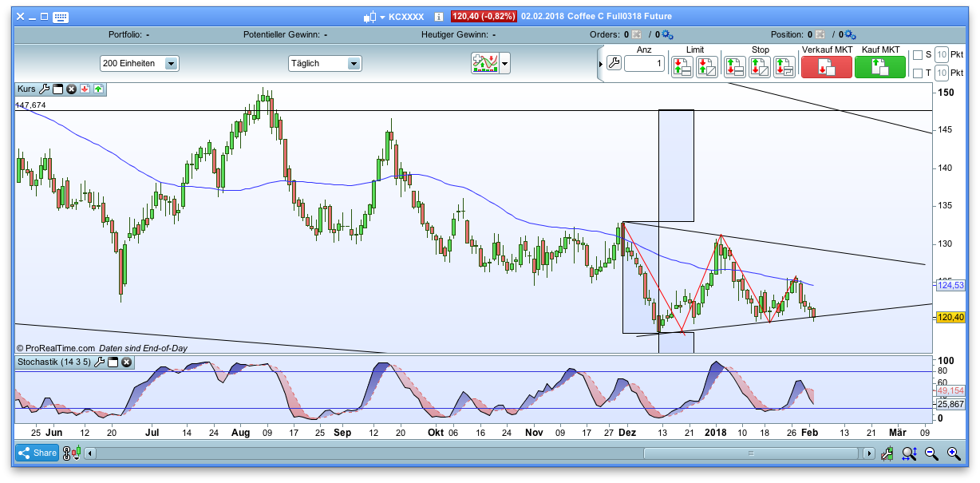Open the order tools wrench icon

click(x=614, y=64)
